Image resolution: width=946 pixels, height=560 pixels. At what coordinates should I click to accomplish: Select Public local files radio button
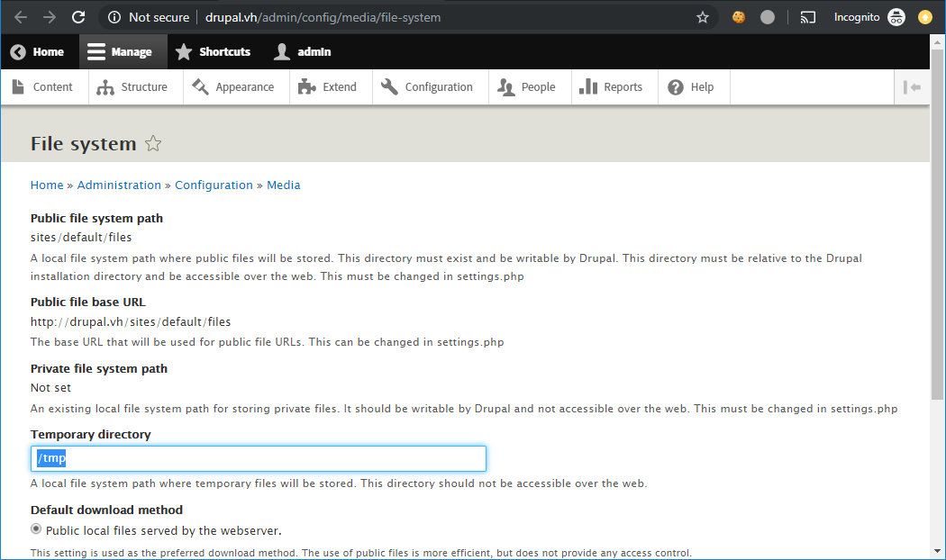coord(36,529)
